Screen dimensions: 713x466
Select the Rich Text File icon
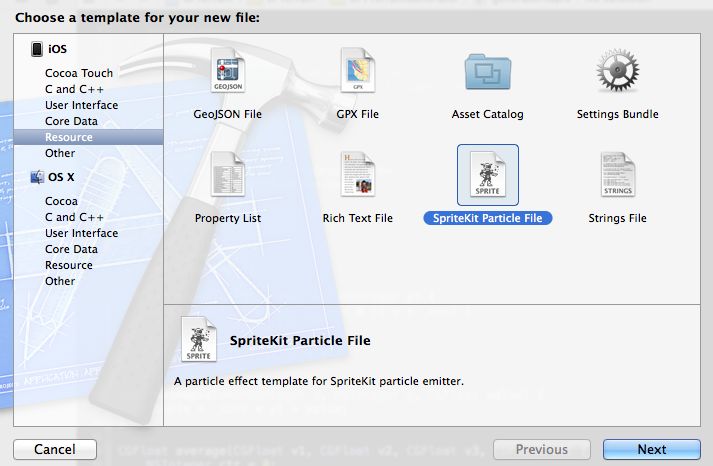[x=358, y=175]
